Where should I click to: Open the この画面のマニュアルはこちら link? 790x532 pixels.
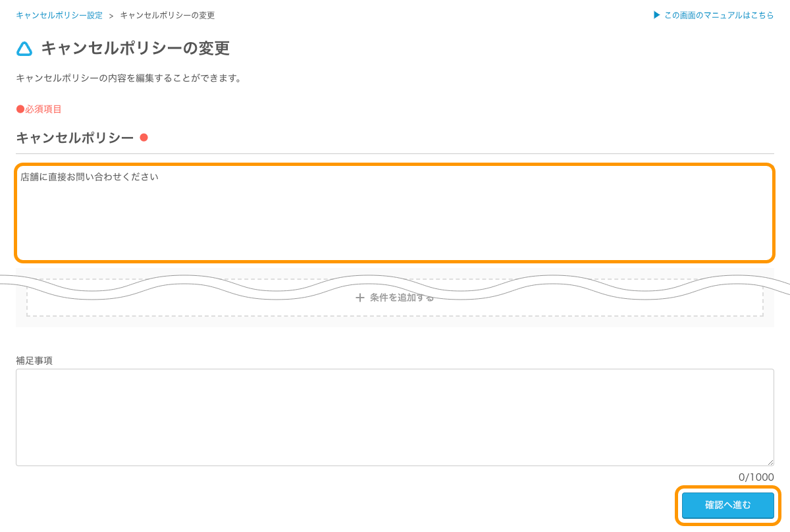719,15
